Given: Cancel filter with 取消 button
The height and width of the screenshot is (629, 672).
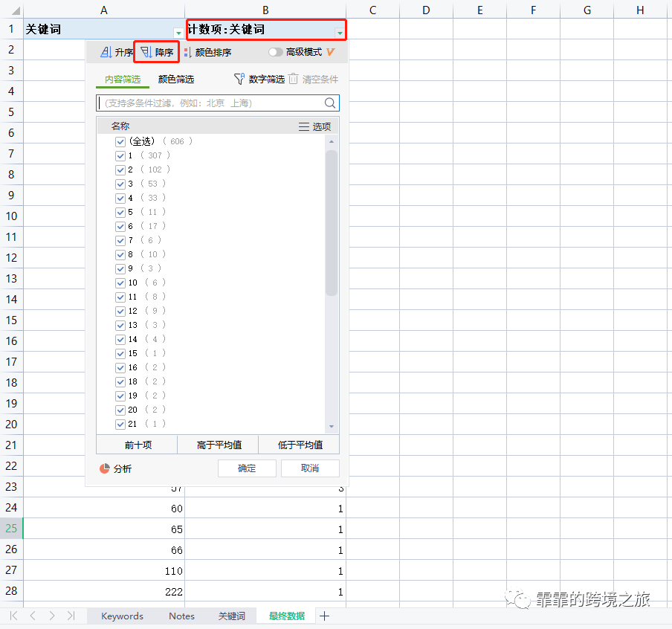Looking at the screenshot, I should click(310, 468).
